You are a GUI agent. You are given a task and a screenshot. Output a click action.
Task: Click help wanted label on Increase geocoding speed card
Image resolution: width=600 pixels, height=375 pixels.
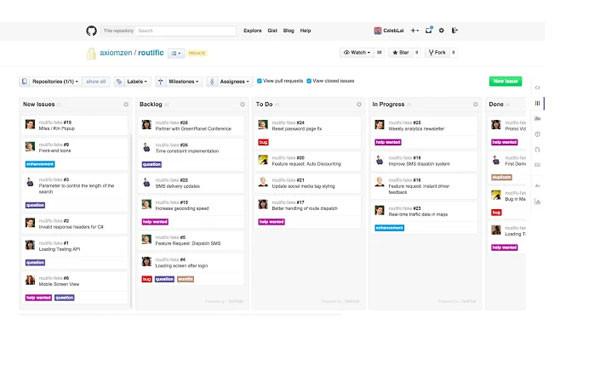[x=155, y=222]
